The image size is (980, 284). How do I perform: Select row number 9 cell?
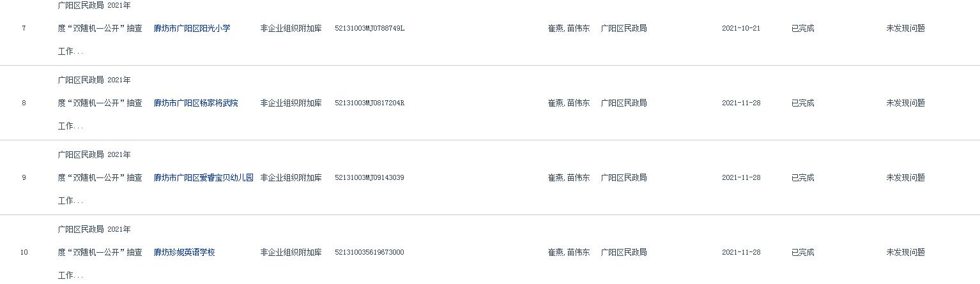[24, 177]
